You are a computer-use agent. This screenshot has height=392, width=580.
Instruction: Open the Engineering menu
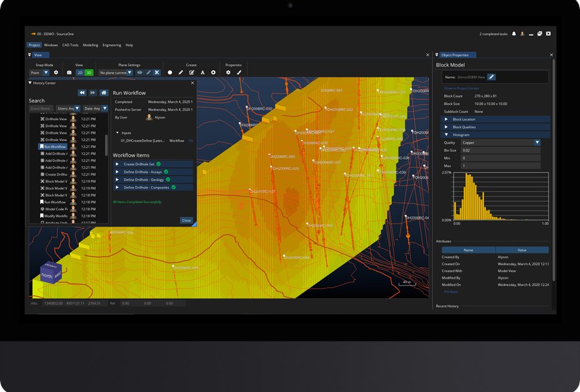(x=112, y=45)
